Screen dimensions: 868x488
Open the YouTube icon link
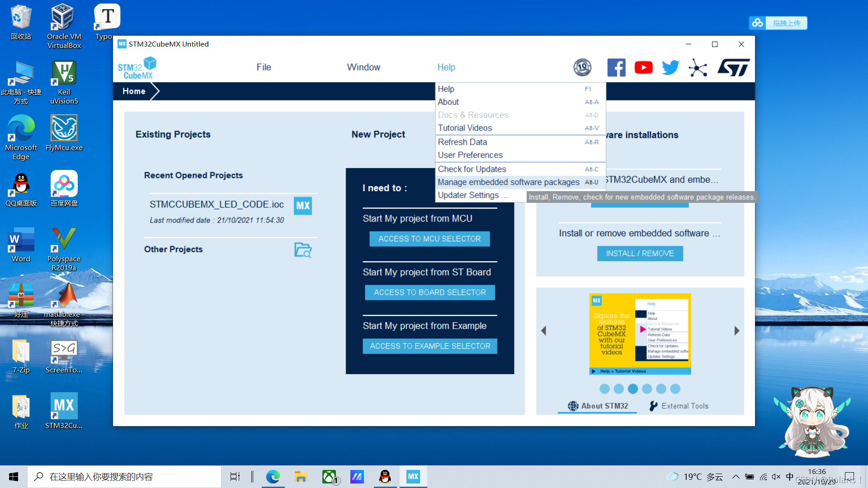[x=643, y=67]
